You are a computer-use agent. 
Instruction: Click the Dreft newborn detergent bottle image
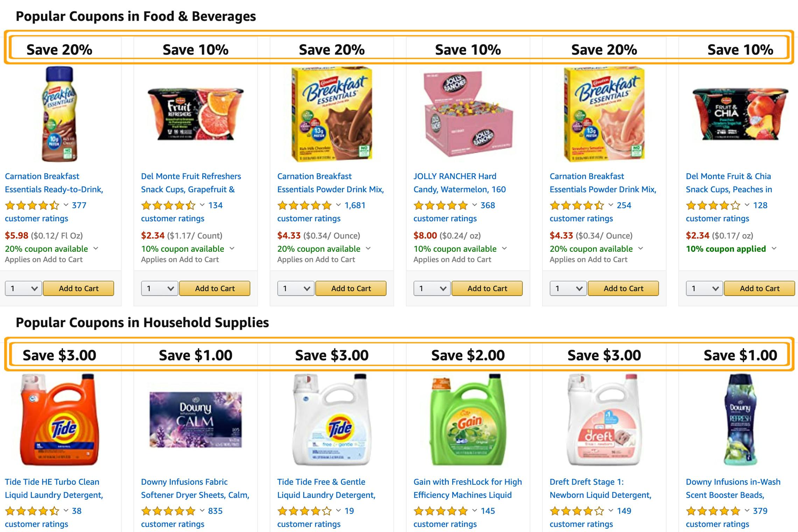point(604,419)
